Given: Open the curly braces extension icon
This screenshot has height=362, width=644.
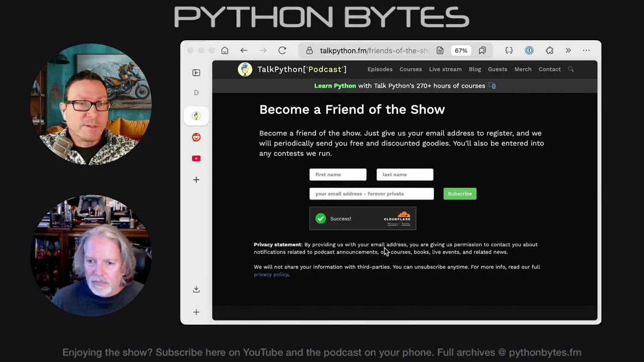Looking at the screenshot, I should point(509,50).
